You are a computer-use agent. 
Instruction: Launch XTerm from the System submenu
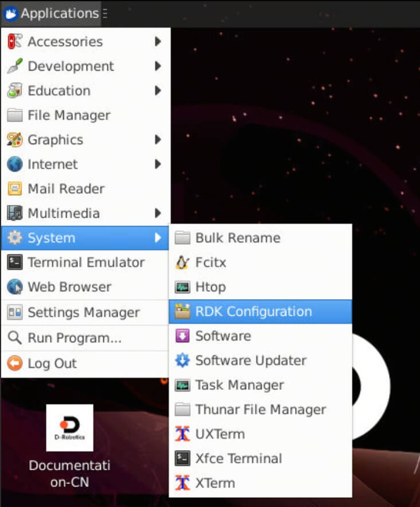[215, 483]
